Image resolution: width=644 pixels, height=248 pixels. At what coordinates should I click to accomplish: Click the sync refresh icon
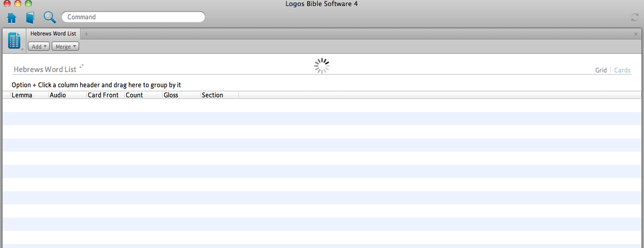634,17
